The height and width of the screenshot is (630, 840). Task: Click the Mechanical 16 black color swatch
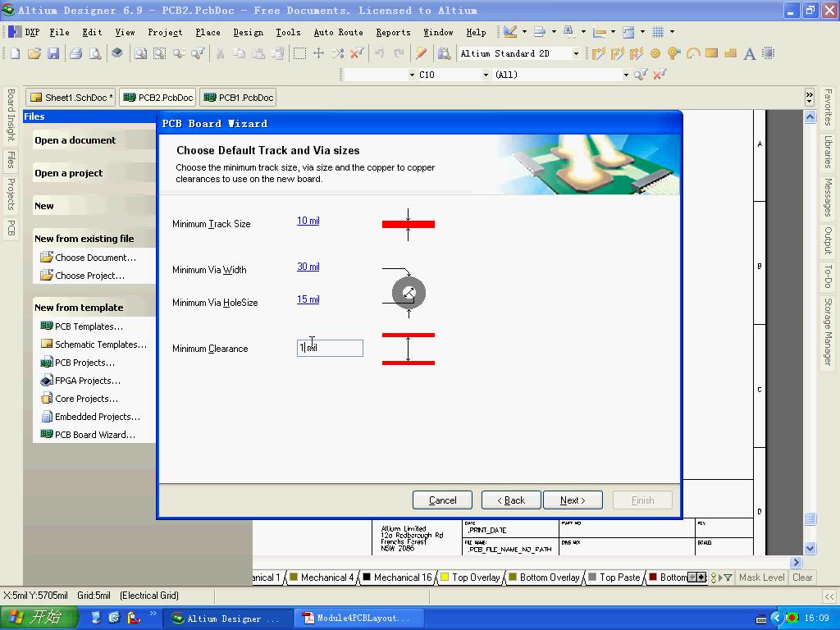tap(367, 577)
